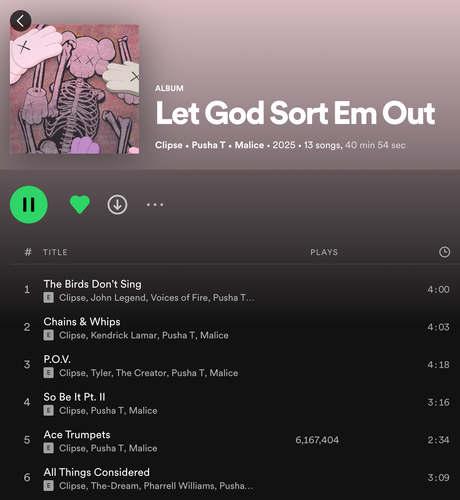Open Malice artist link in header
This screenshot has height=500, width=460.
(x=249, y=145)
